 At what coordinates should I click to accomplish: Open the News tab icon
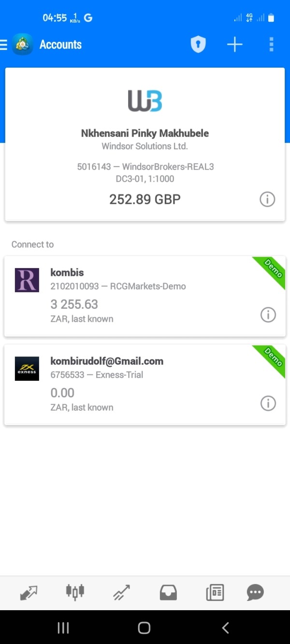215,592
